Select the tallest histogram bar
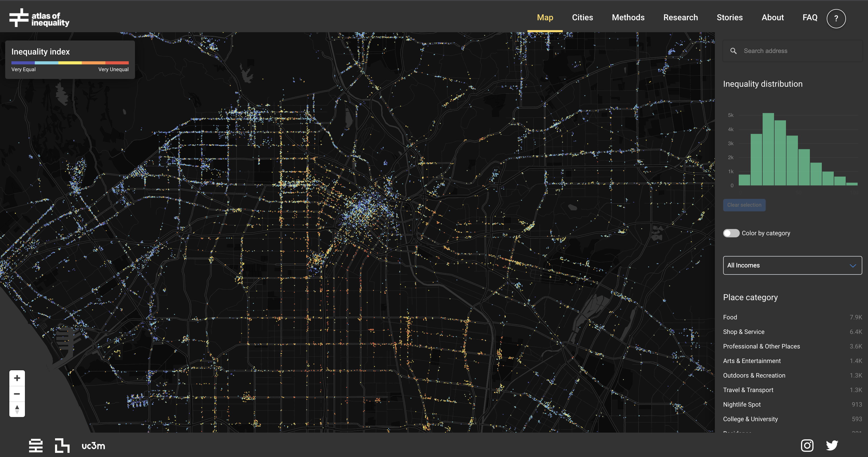 768,149
